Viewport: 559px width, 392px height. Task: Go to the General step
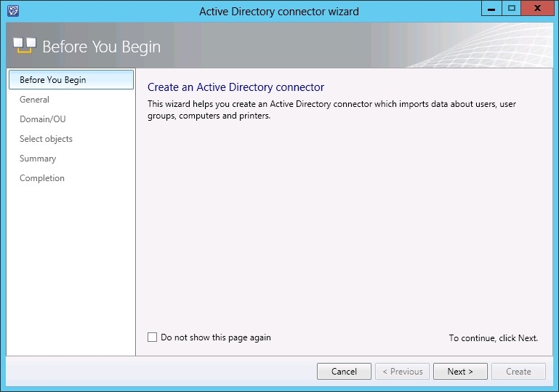35,100
